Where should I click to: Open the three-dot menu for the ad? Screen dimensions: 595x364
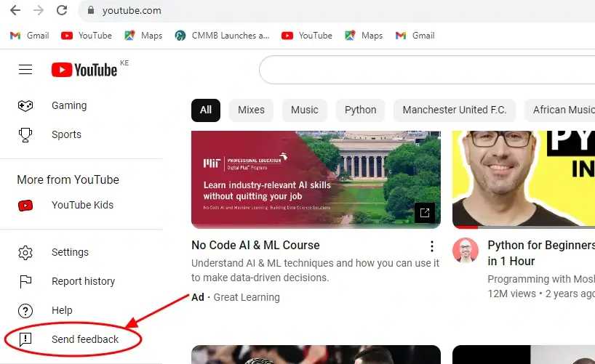(432, 246)
